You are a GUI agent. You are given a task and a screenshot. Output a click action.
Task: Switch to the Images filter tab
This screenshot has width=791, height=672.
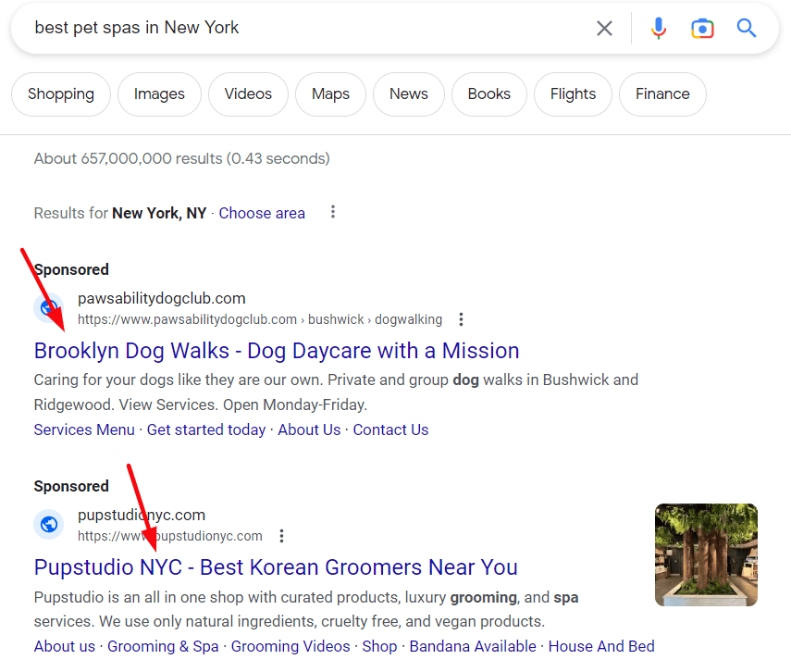pos(159,94)
